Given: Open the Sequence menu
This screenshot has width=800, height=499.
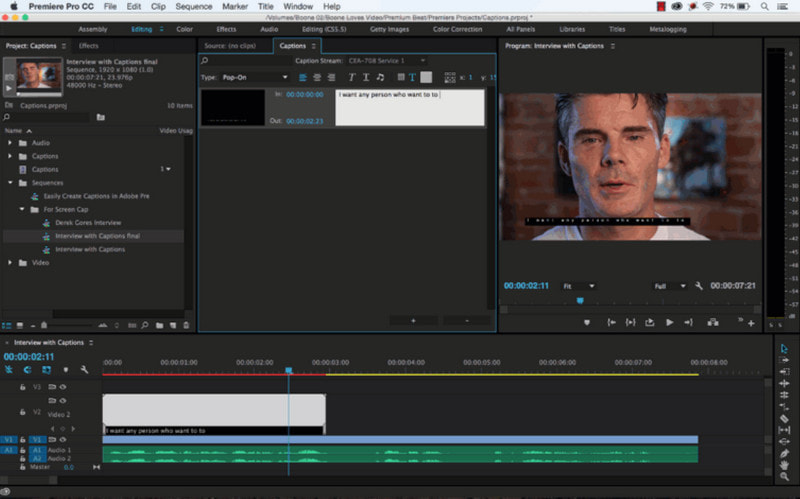Looking at the screenshot, I should (x=193, y=6).
